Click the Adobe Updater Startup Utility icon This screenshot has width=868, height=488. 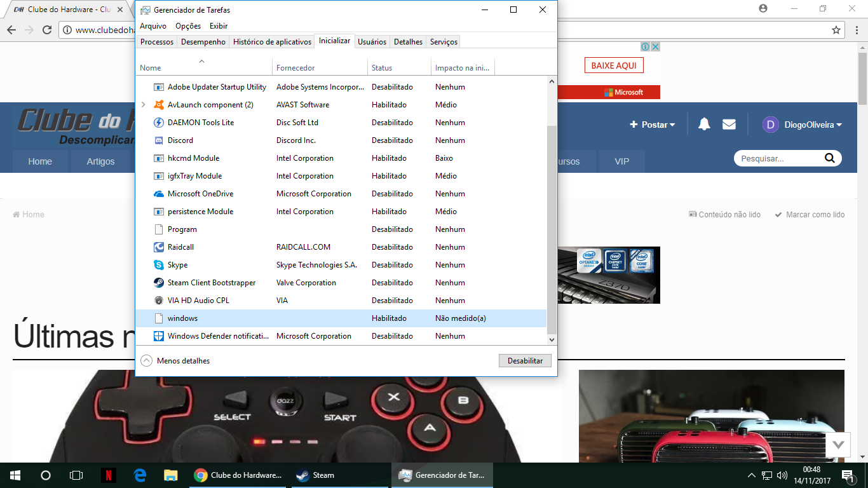click(159, 87)
